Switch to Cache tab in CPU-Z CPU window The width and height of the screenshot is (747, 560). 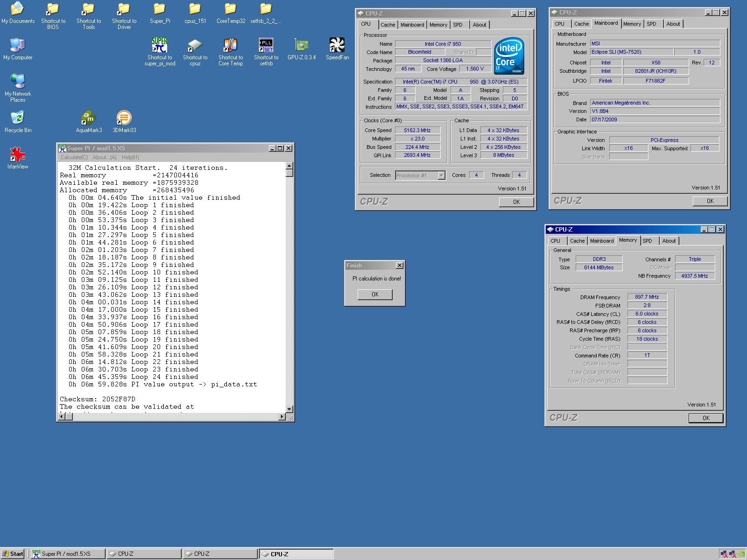(388, 25)
